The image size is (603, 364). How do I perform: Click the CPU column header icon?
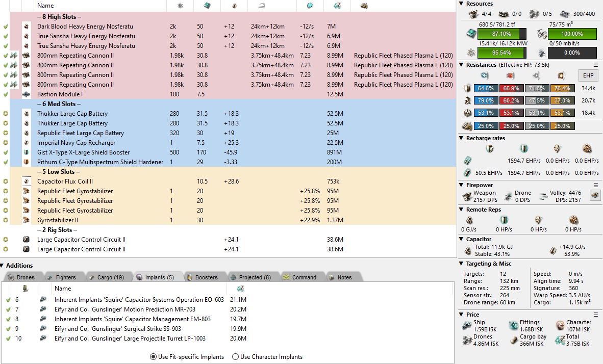tap(207, 6)
